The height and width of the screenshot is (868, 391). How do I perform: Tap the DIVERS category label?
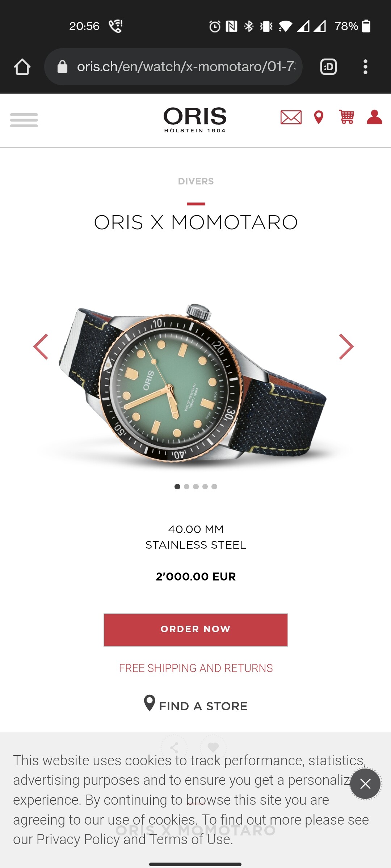[x=196, y=181]
